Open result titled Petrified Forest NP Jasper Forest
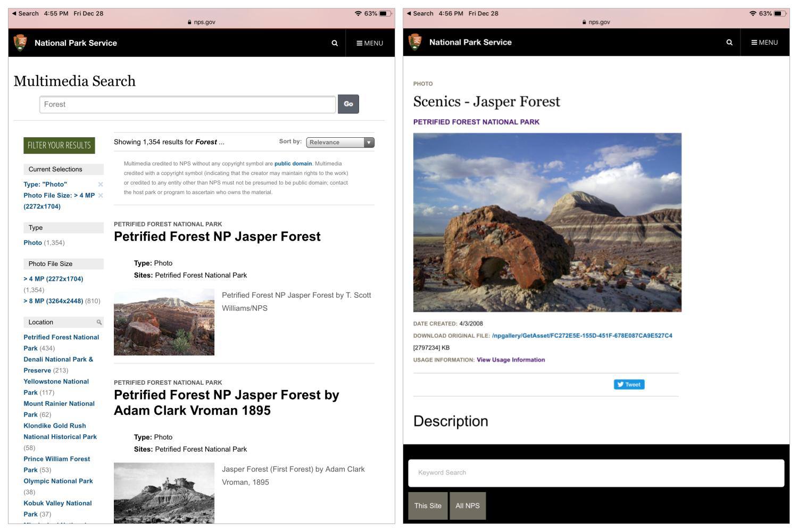Screen dimensions: 798x532 (217, 237)
